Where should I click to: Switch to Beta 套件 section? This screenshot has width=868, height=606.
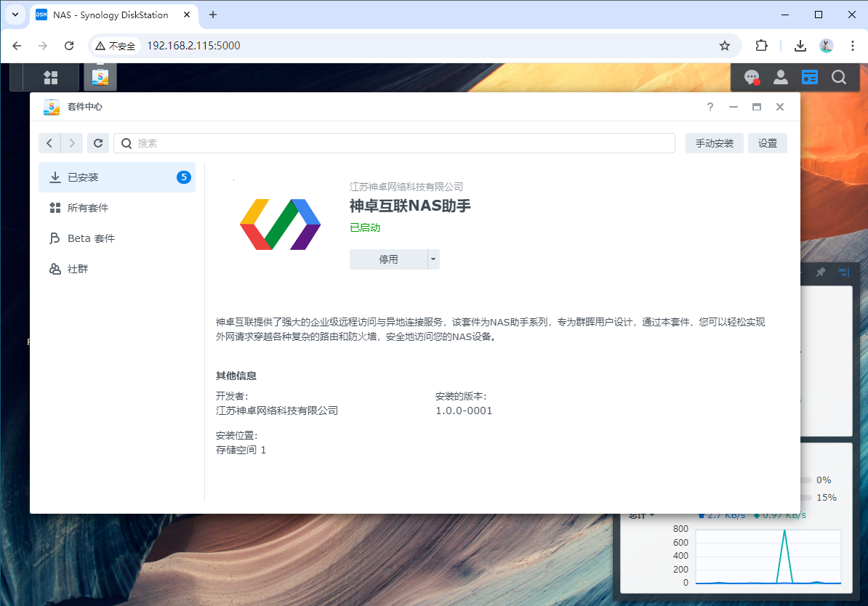click(x=91, y=238)
